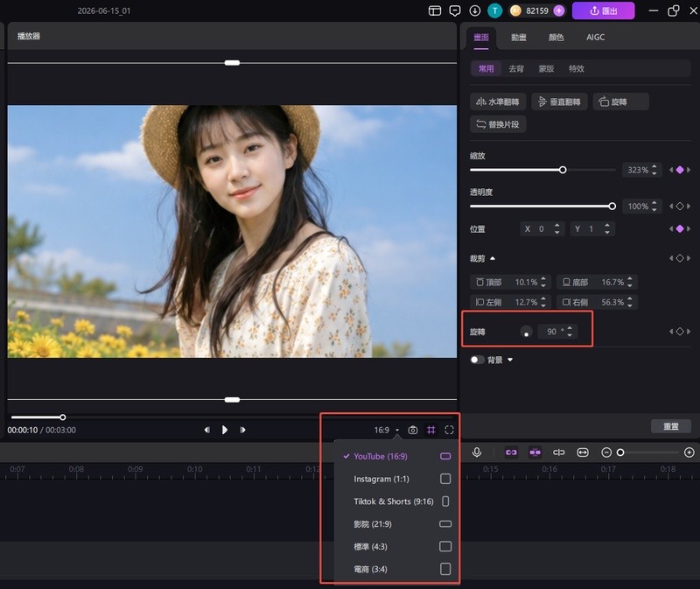Adjust the 透明度 opacity slider handle

point(612,206)
